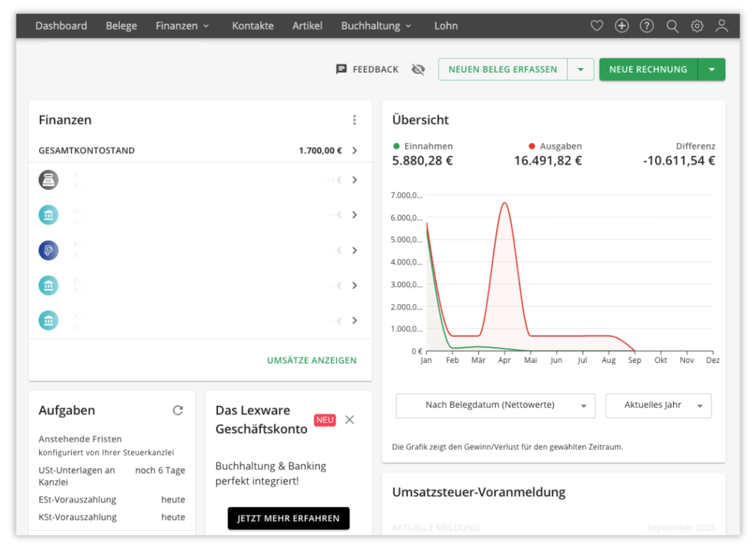Viewport: 756px width, 549px height.
Task: Toggle crossed-out eye visibility icon
Action: click(418, 69)
